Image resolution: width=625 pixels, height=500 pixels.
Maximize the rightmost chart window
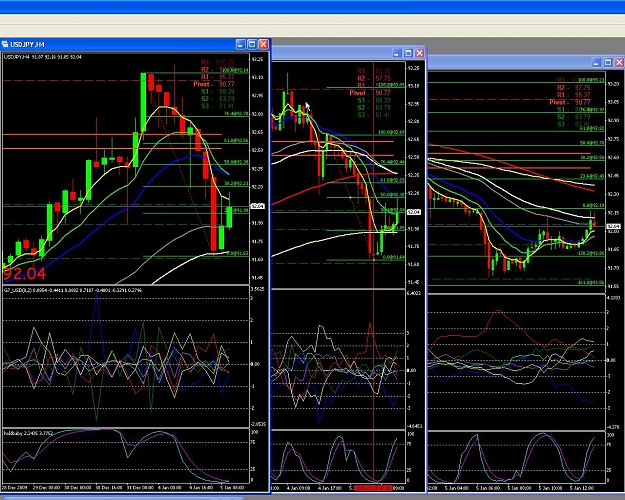pyautogui.click(x=608, y=63)
